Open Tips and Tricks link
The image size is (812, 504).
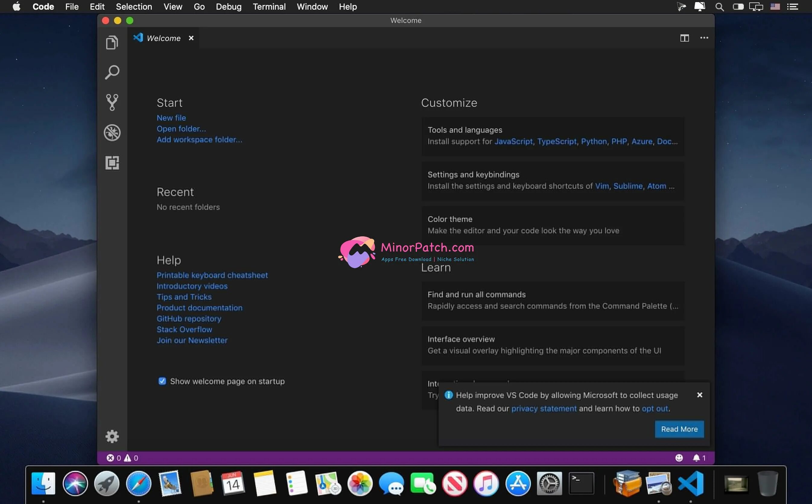tap(184, 297)
